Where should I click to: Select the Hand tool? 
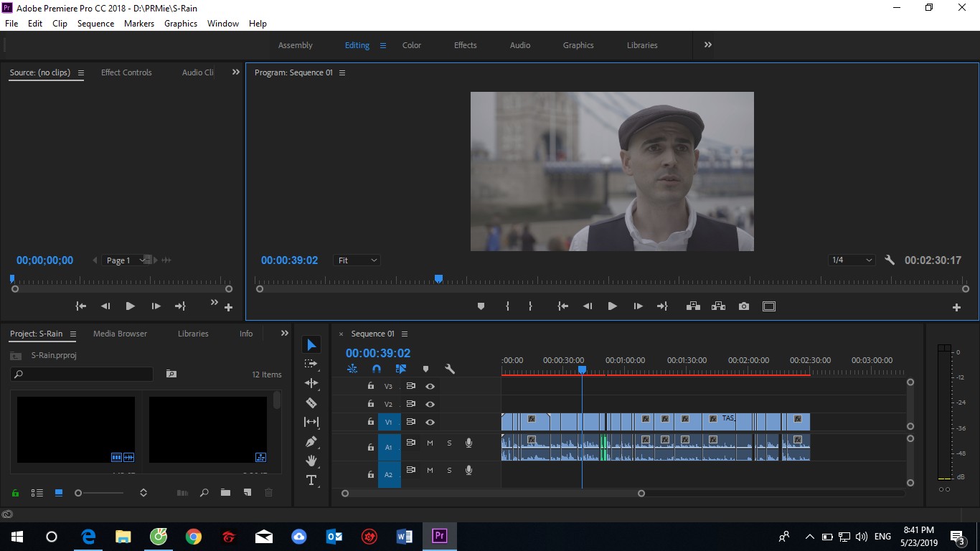[311, 461]
